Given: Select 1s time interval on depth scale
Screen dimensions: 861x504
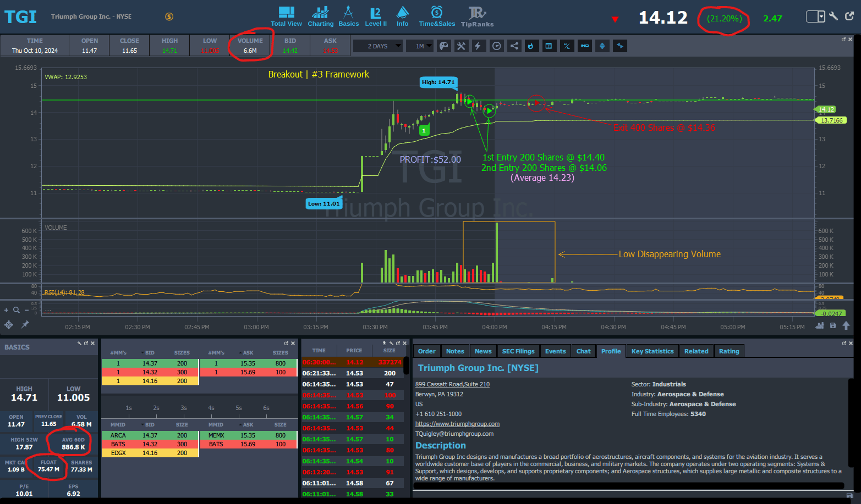Looking at the screenshot, I should click(129, 408).
